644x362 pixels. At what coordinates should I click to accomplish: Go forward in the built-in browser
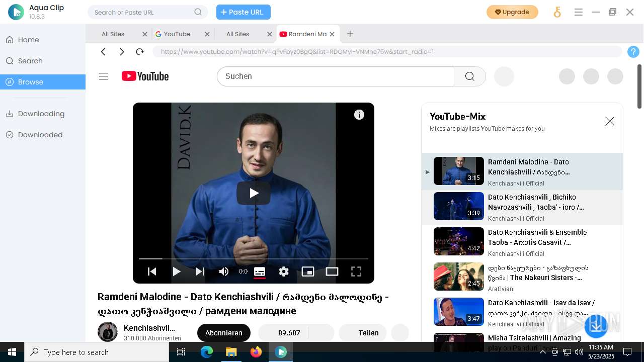tap(122, 52)
